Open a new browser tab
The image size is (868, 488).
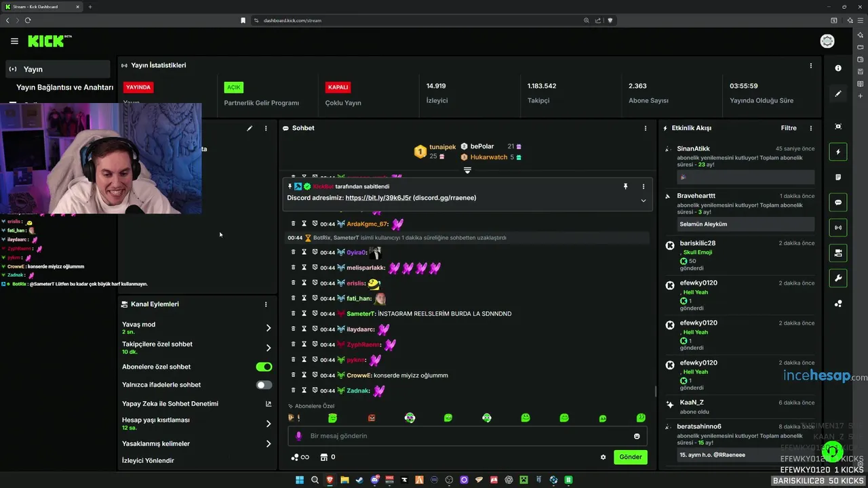[90, 7]
